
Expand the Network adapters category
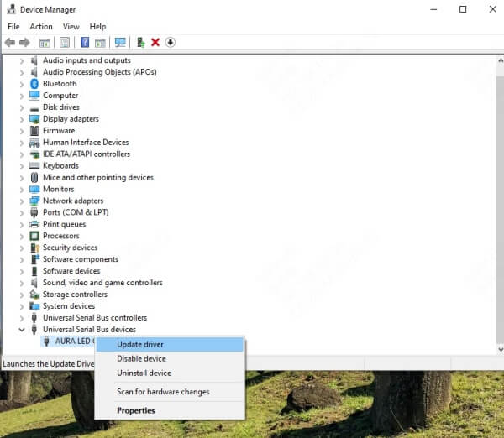point(22,201)
